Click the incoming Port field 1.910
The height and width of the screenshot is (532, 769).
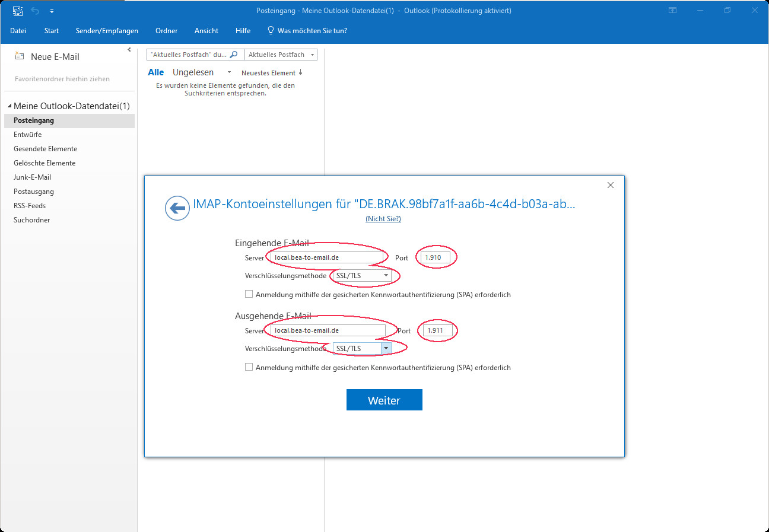click(436, 257)
